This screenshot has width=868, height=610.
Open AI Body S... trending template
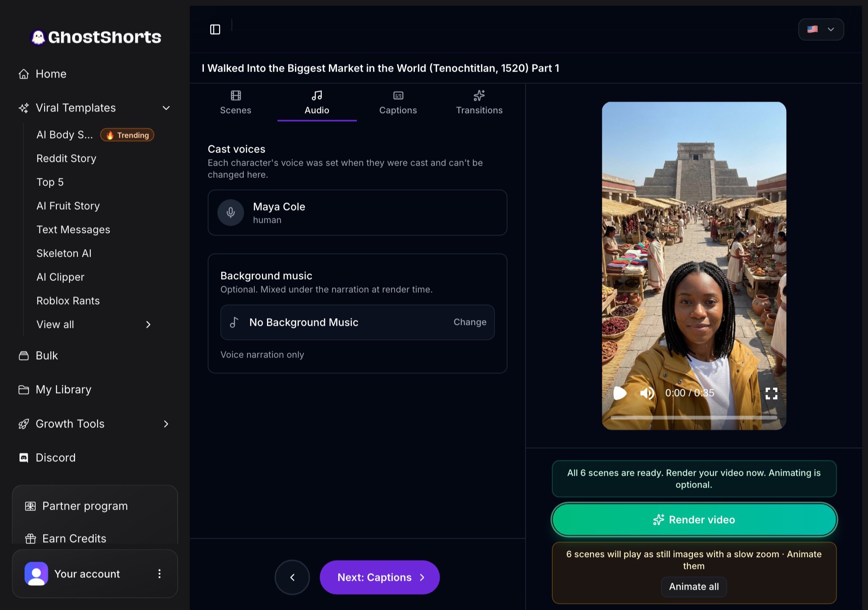pyautogui.click(x=95, y=135)
